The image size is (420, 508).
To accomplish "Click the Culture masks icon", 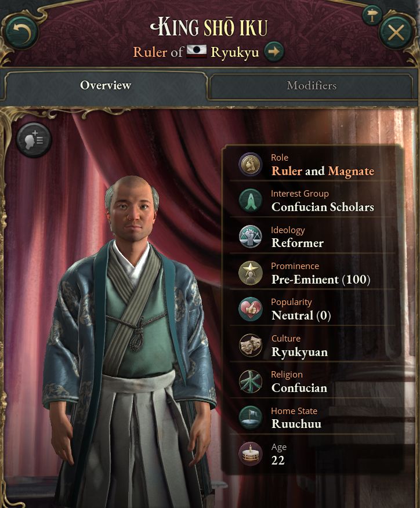I will point(250,346).
